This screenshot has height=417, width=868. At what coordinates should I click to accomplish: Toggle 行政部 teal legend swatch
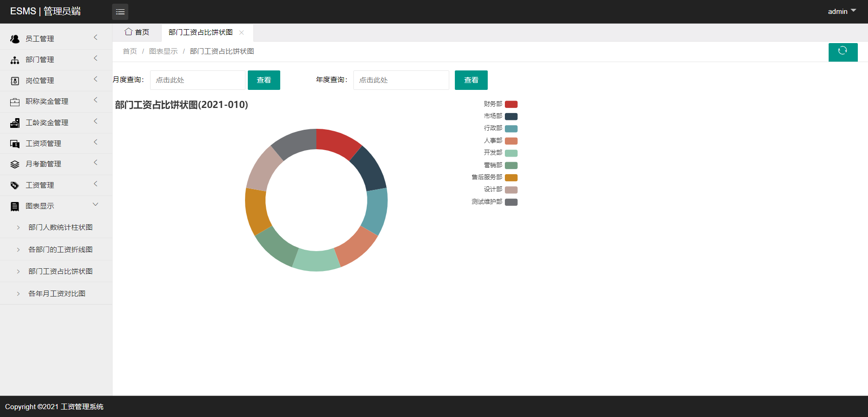pos(511,128)
